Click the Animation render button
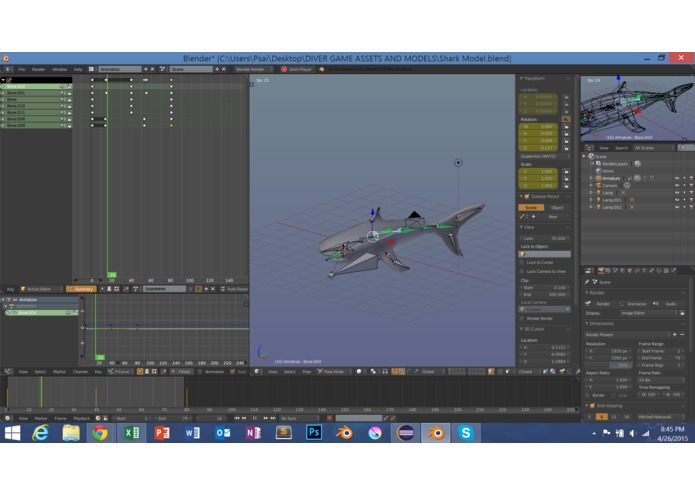 click(634, 303)
